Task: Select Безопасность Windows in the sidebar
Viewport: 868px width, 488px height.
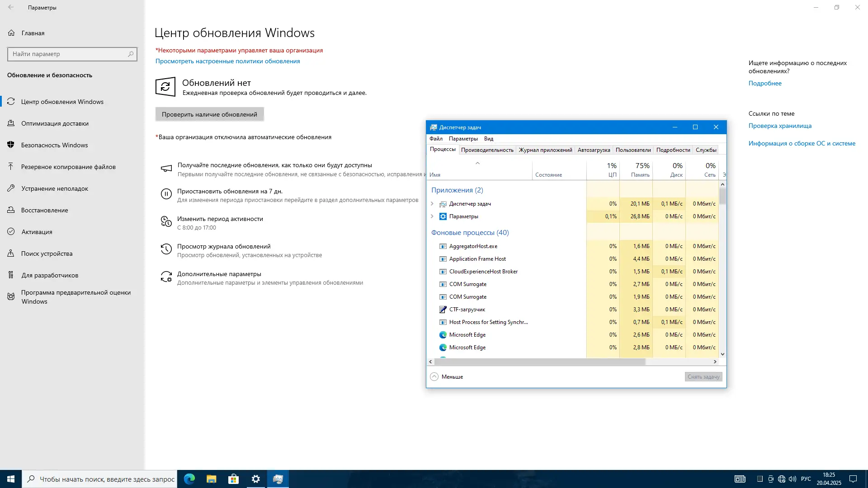Action: 54,145
